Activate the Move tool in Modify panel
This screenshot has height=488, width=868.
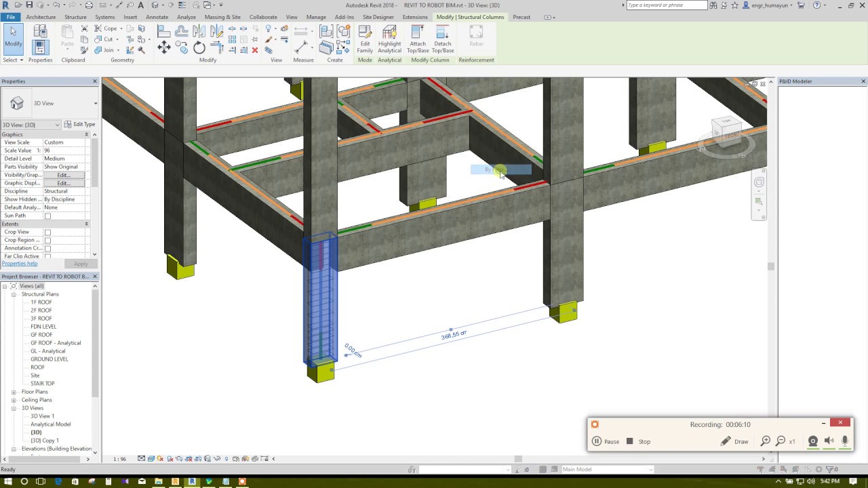164,47
